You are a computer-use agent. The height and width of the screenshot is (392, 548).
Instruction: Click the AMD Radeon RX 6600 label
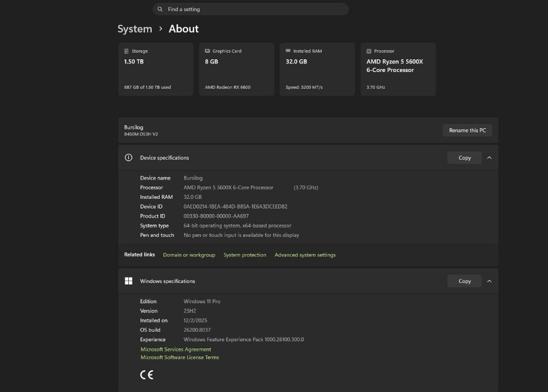227,87
